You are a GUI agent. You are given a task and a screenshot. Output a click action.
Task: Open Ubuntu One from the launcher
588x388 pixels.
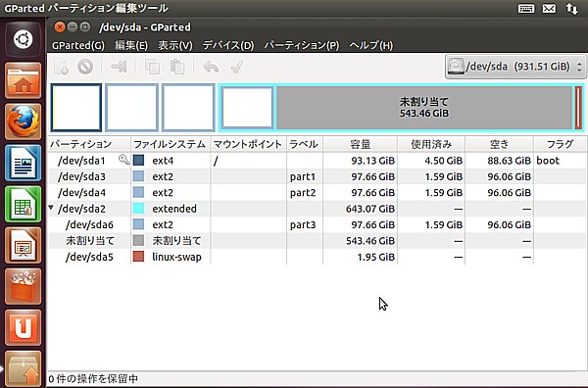coord(23,328)
